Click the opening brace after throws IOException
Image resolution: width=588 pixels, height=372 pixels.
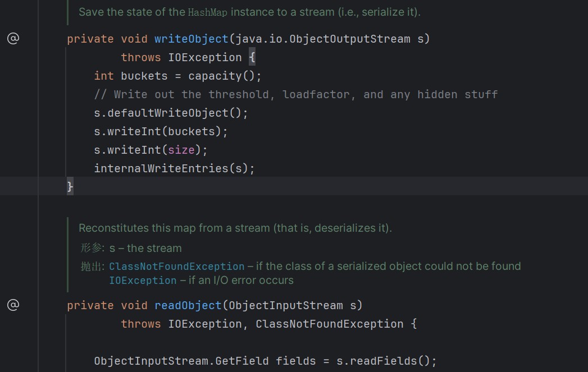tap(252, 57)
